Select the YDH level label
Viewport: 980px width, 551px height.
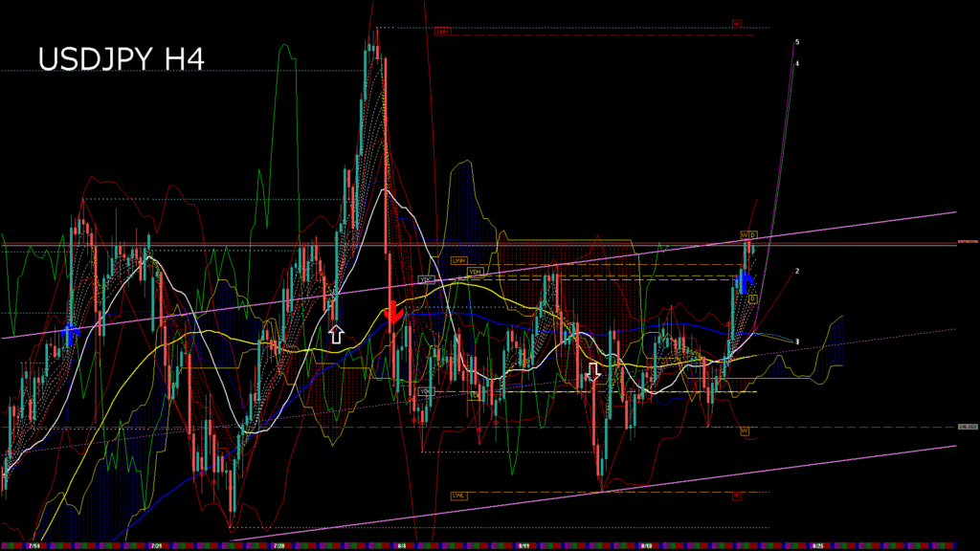click(474, 273)
